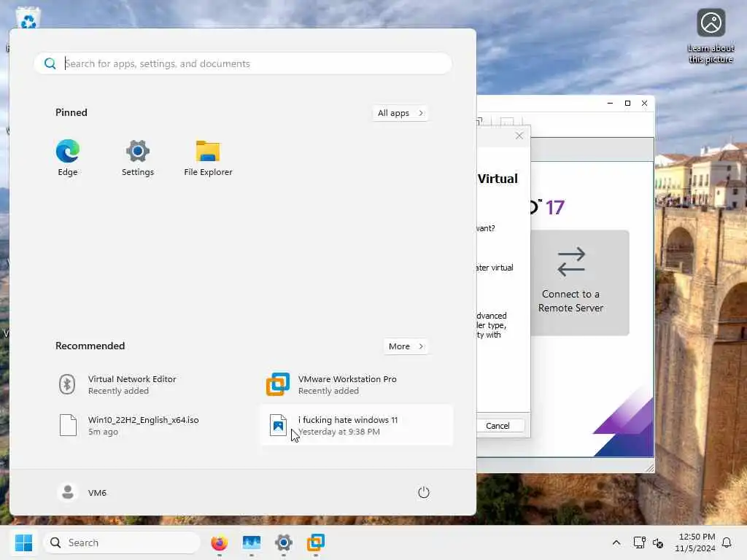Screen dimensions: 747x560
Task: Click Connect to a Remote Server tile
Action: [579, 282]
